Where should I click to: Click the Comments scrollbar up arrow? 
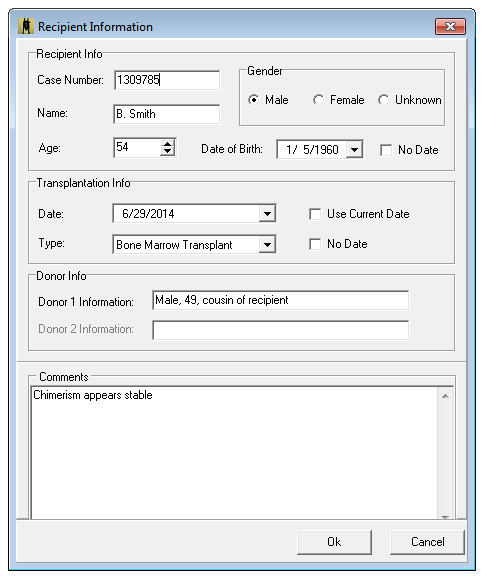point(445,396)
